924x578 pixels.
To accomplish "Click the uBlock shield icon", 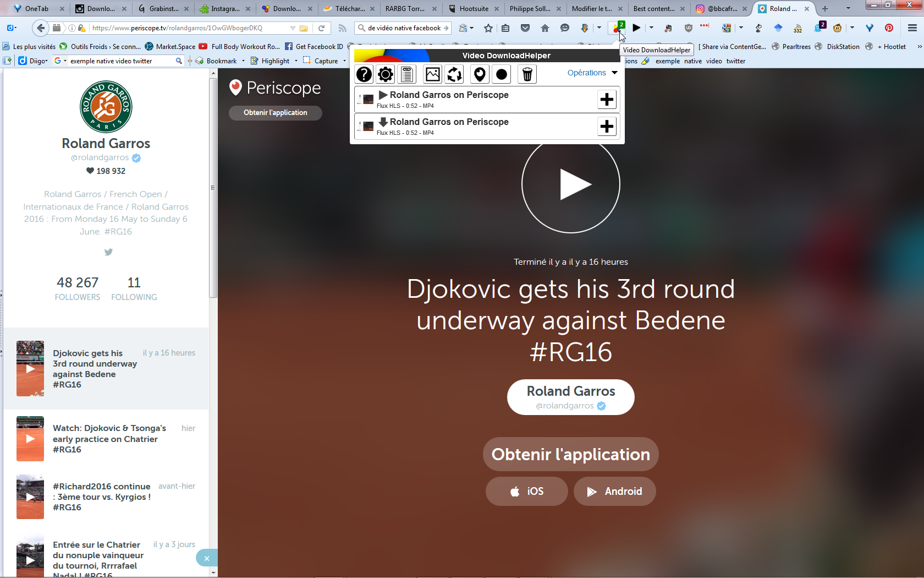I will point(689,28).
